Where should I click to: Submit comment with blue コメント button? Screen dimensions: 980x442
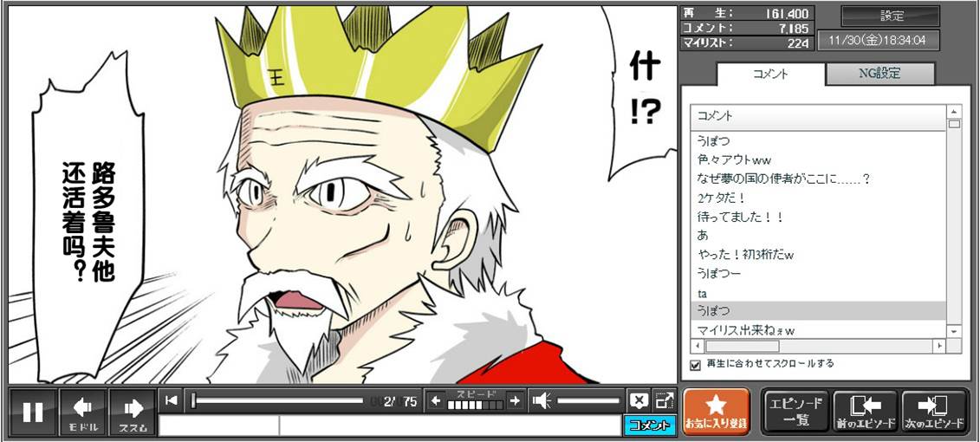647,426
